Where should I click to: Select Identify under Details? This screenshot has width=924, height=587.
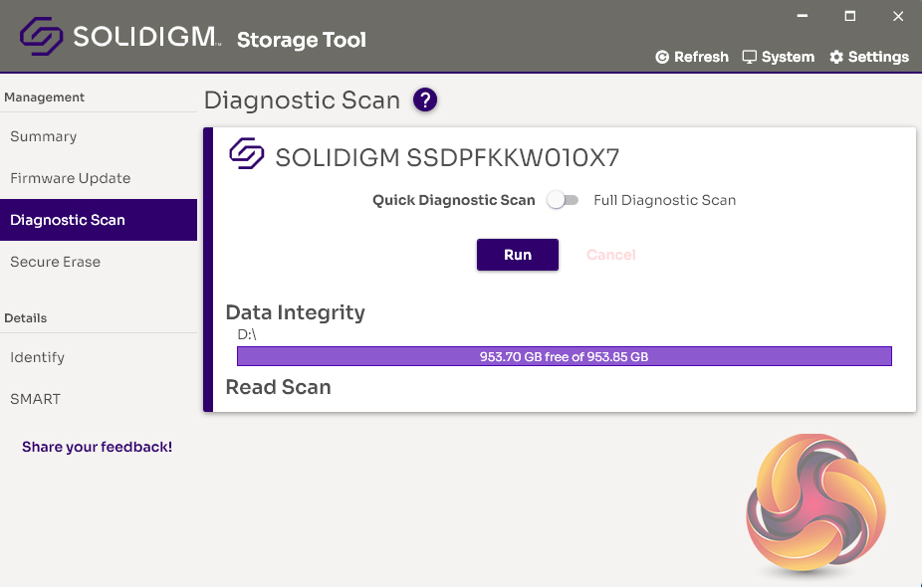[38, 358]
